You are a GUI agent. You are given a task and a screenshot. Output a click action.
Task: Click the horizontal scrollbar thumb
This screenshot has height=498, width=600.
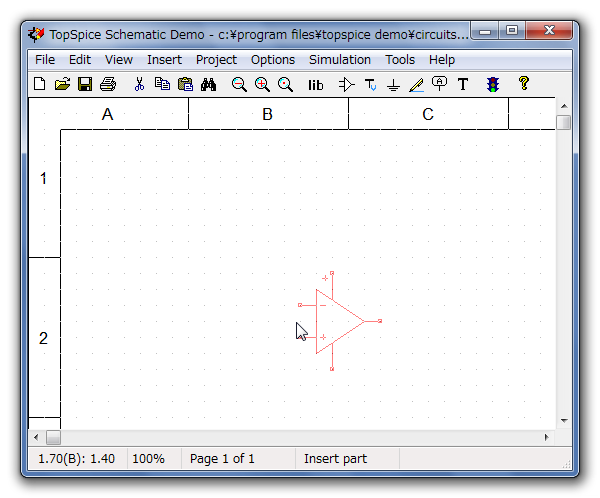pos(53,437)
